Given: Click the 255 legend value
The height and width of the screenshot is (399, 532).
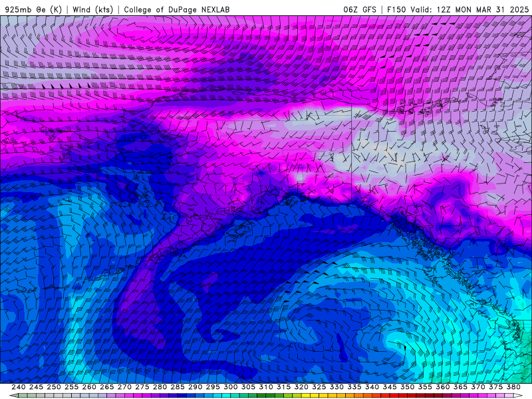Looking at the screenshot, I should coord(71,387).
